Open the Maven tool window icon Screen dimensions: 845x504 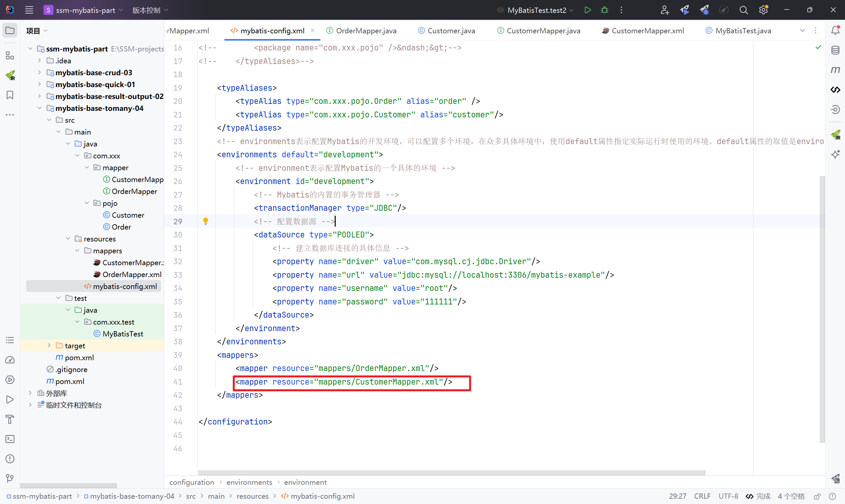click(x=835, y=70)
